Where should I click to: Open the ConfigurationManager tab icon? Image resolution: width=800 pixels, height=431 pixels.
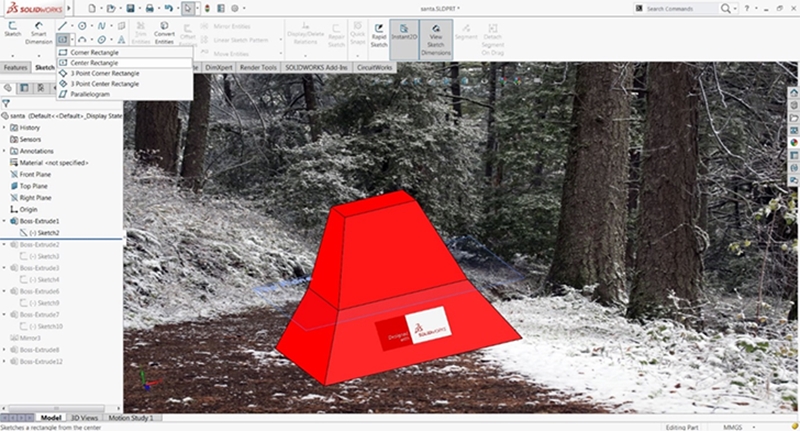click(x=40, y=88)
